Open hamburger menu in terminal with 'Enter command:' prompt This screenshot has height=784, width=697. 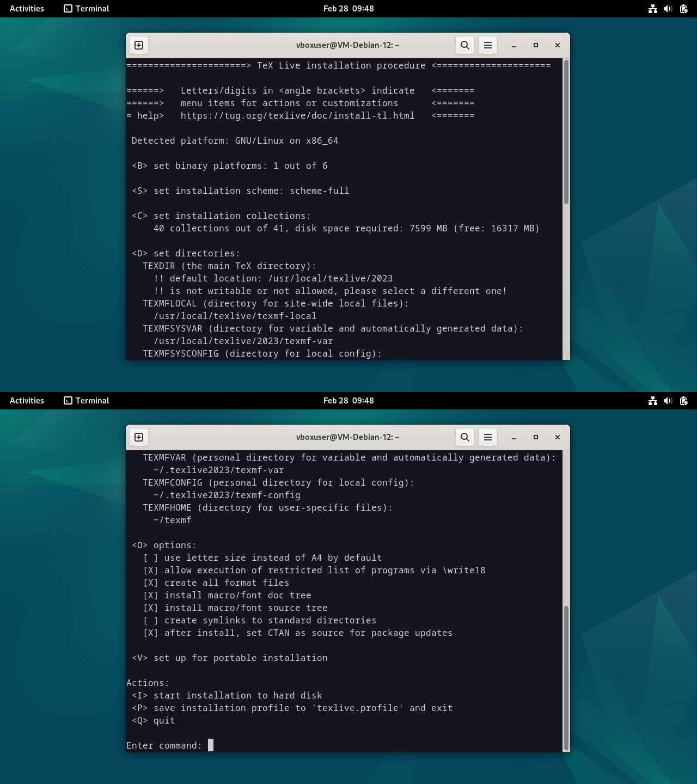[488, 437]
